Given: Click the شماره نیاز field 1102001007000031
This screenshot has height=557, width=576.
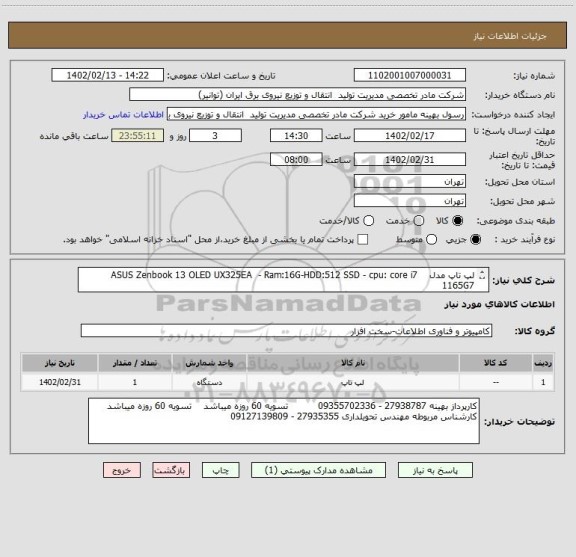Looking at the screenshot, I should point(410,75).
